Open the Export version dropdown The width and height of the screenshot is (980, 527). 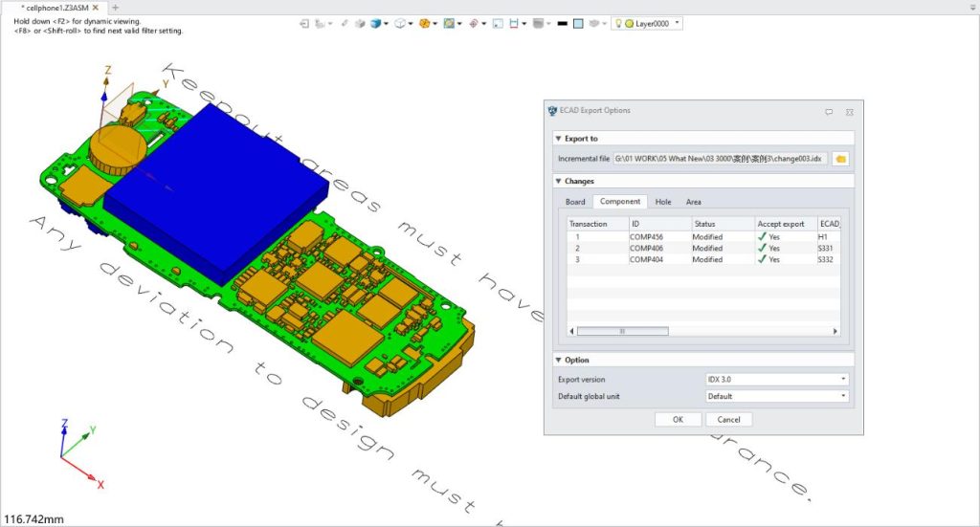[x=776, y=380]
